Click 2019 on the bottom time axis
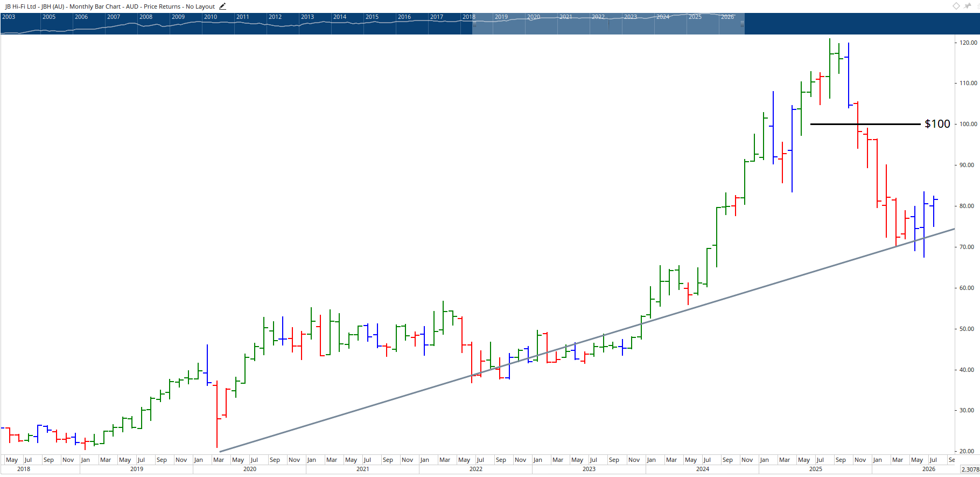Viewport: 980px width, 477px height. pos(137,469)
